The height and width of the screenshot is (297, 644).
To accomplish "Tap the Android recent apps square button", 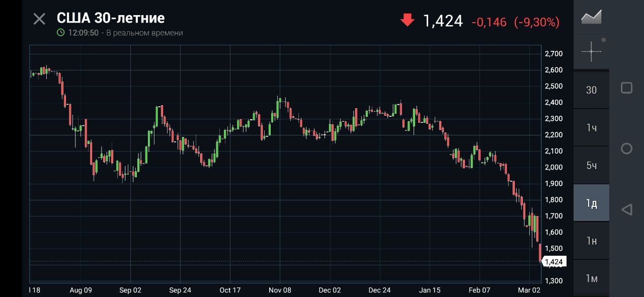I will (626, 88).
